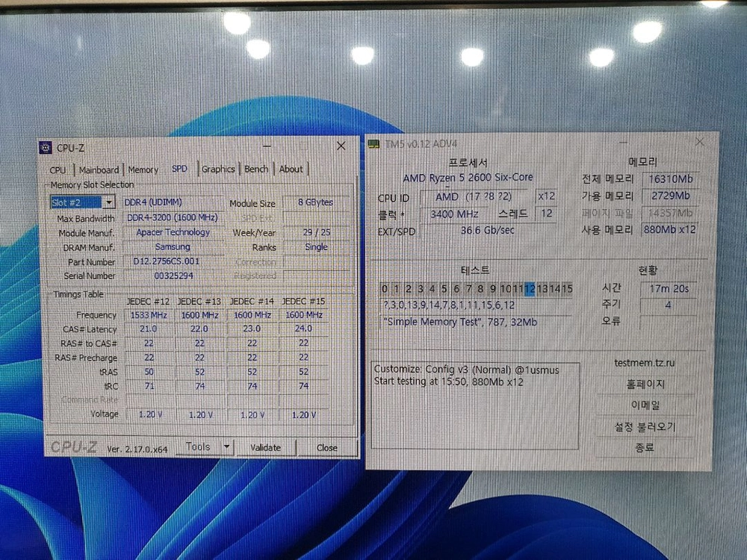747x560 pixels.
Task: Click the DDR4 (UDIMM) type field
Action: click(173, 202)
